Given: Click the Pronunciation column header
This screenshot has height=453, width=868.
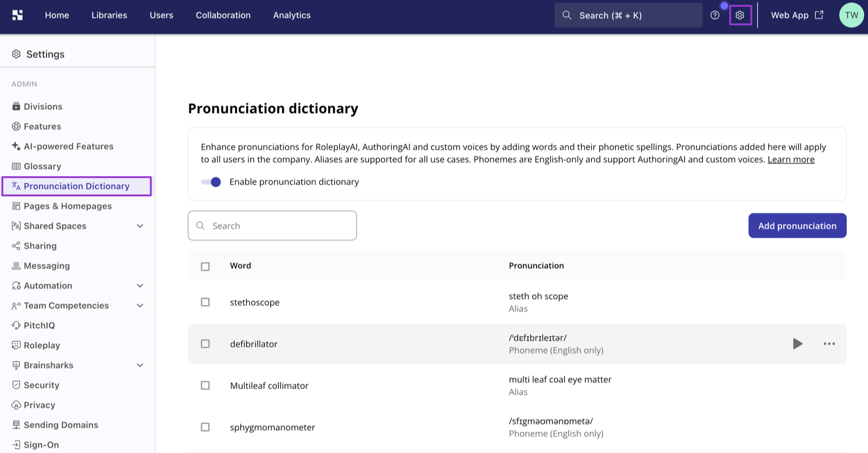Looking at the screenshot, I should tap(537, 266).
